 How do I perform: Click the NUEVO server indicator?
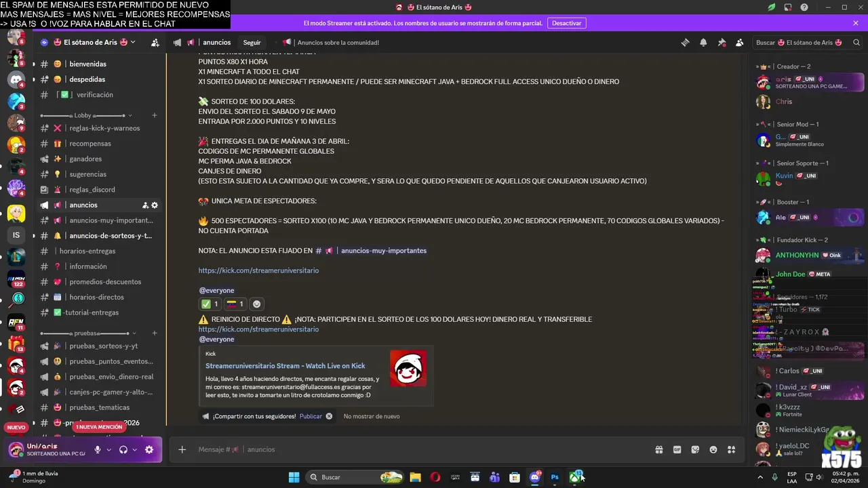tap(16, 427)
